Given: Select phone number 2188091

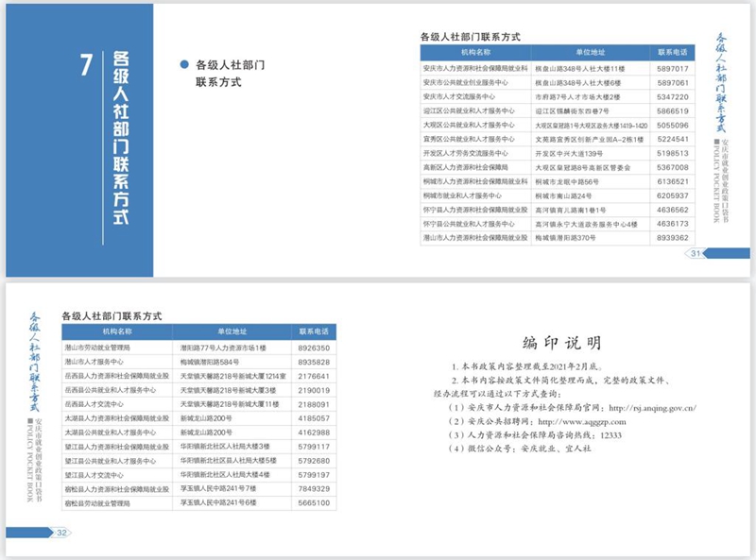Looking at the screenshot, I should tap(314, 404).
